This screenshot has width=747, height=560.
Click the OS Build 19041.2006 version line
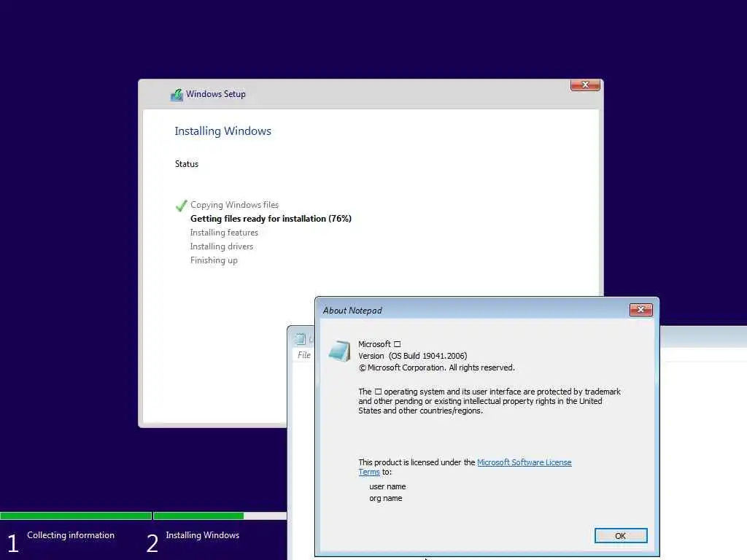point(413,356)
